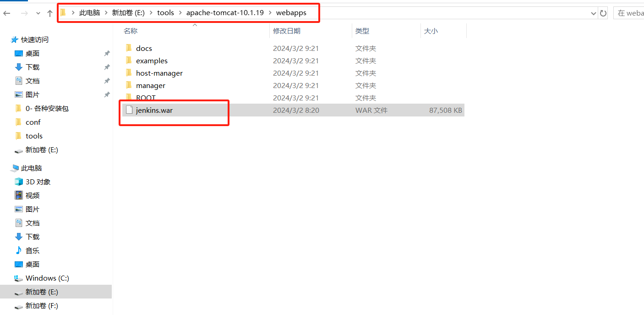Click chevron after 此电脑 in breadcrumb

(106, 13)
